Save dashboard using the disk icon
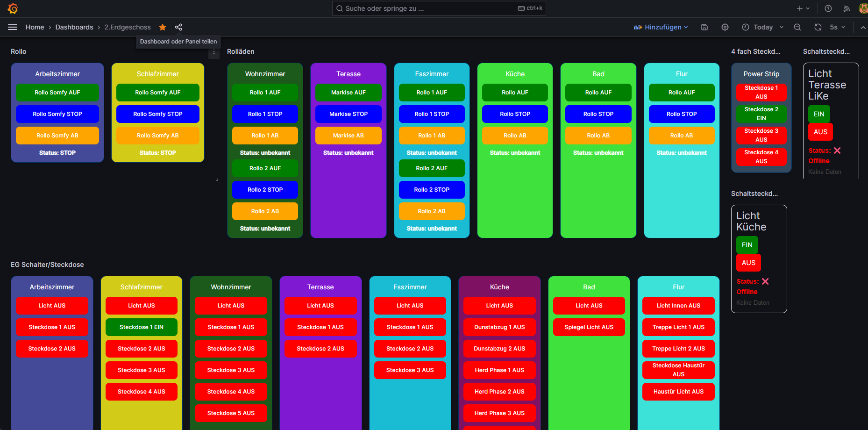Viewport: 868px width, 430px height. click(704, 27)
